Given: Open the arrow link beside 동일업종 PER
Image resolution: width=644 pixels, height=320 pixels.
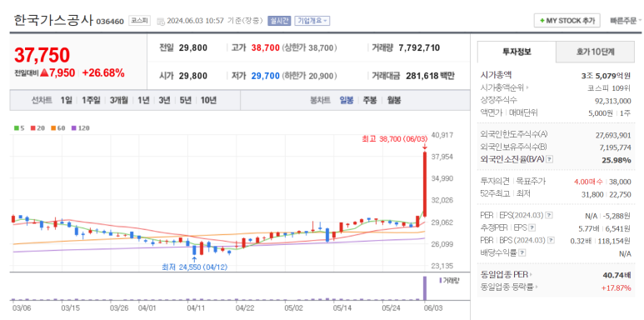Looking at the screenshot, I should [530, 275].
